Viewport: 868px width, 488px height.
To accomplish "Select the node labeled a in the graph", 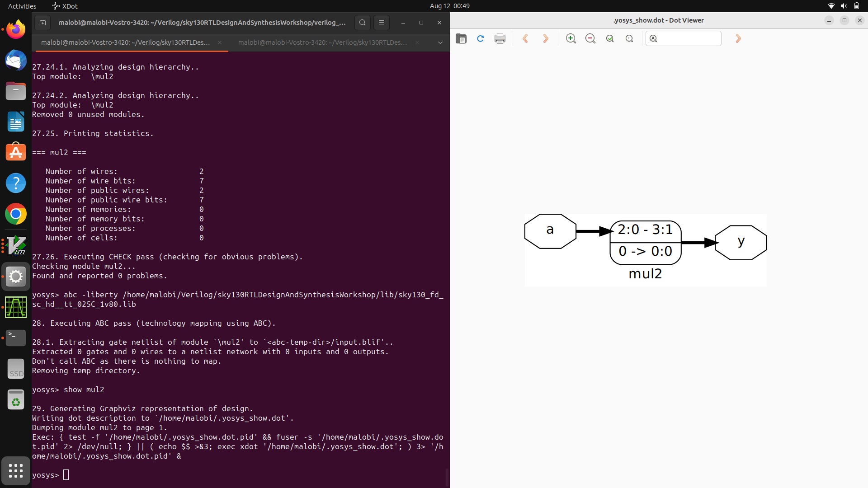I will (550, 230).
